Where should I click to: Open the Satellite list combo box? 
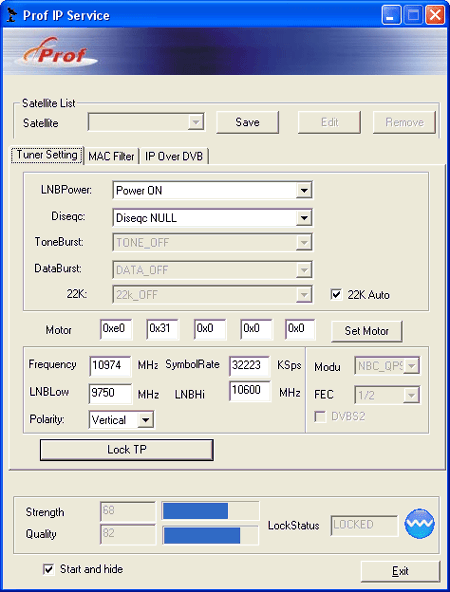[x=146, y=122]
